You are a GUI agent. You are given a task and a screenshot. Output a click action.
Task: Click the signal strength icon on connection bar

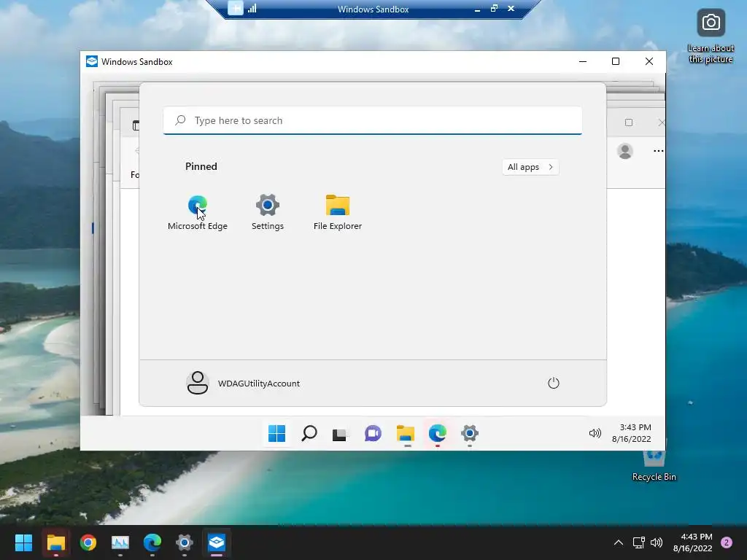click(252, 9)
